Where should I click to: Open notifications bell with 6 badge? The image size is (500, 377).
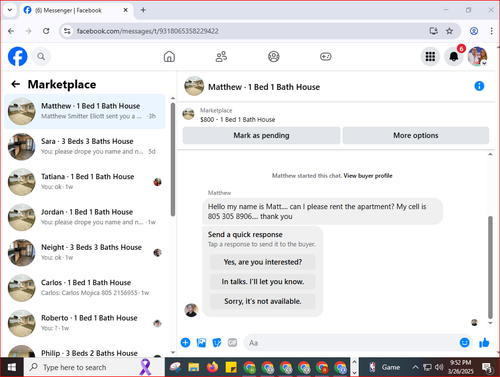click(x=454, y=56)
